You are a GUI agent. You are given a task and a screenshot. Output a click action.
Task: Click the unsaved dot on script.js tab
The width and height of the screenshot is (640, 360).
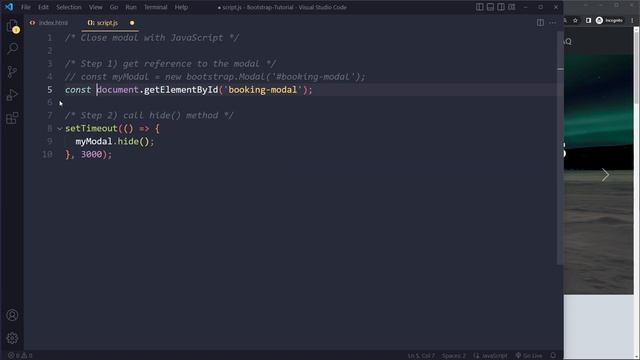tap(132, 23)
